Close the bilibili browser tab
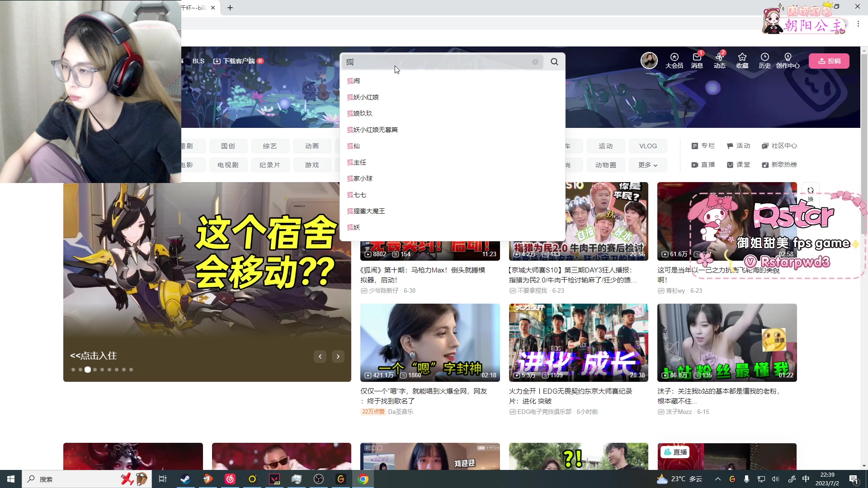Image resolution: width=868 pixels, height=488 pixels. coord(213,8)
